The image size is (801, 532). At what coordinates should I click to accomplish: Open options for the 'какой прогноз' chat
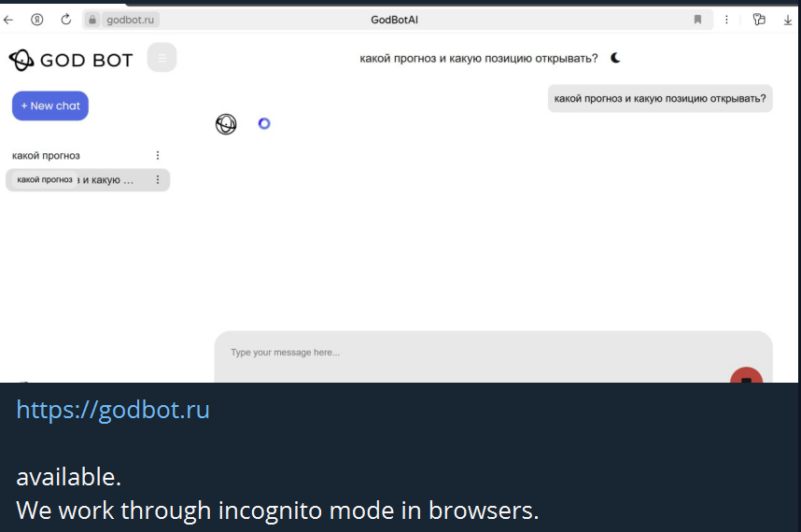click(158, 155)
